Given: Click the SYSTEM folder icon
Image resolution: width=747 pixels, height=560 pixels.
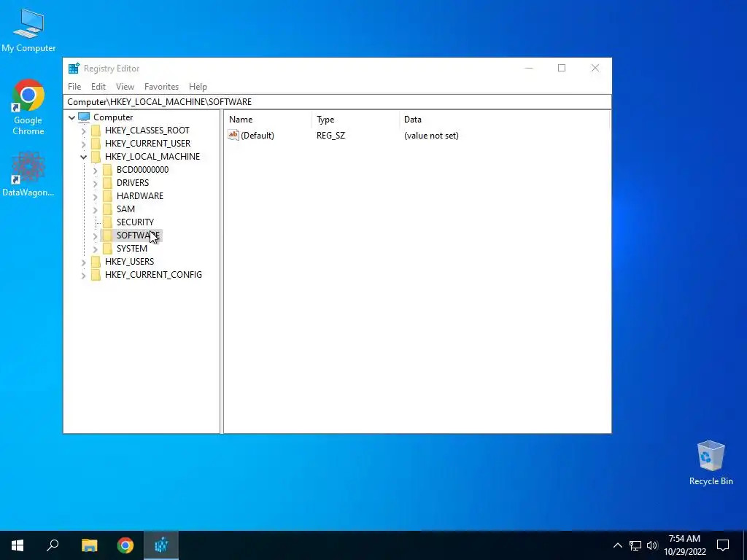Looking at the screenshot, I should (x=108, y=249).
